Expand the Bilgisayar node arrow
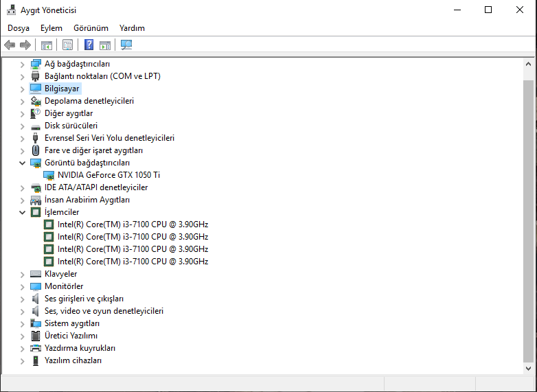This screenshot has height=392, width=537. (x=22, y=89)
